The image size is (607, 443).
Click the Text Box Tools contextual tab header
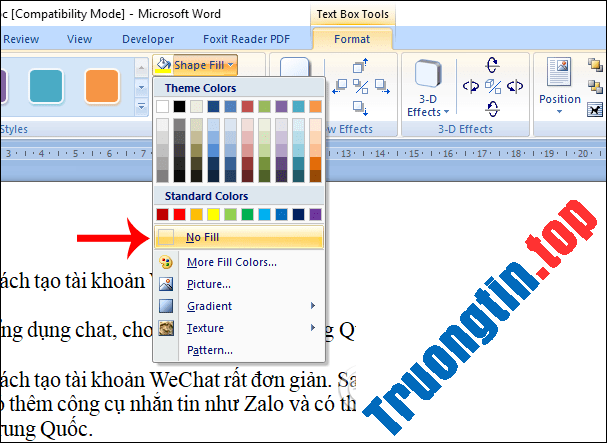point(353,14)
